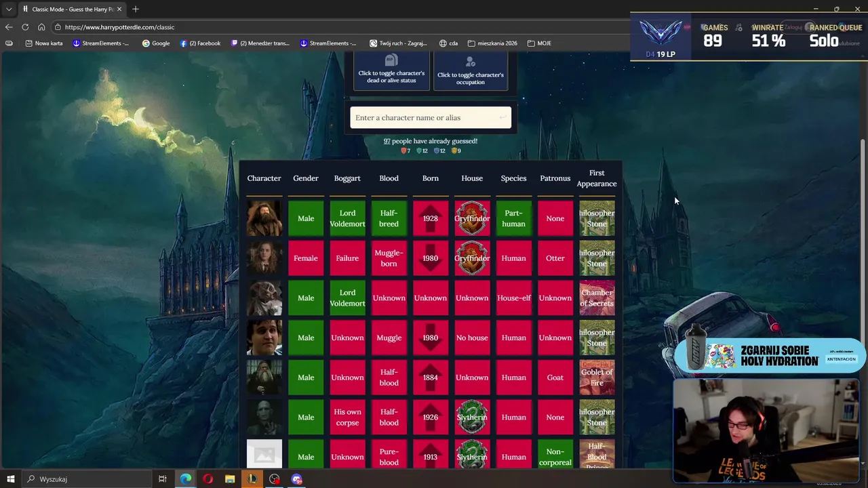Click the His own corpse row portrait
The image size is (868, 488).
[264, 418]
